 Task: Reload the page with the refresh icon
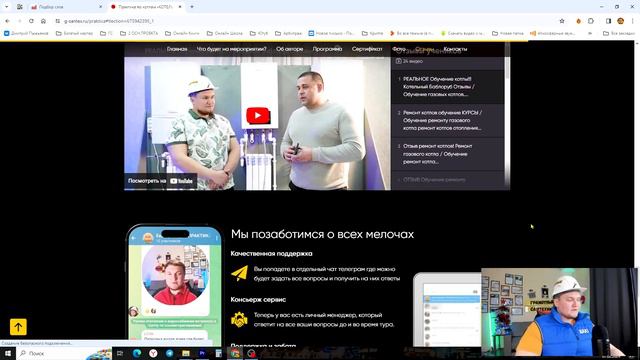pyautogui.click(x=31, y=21)
